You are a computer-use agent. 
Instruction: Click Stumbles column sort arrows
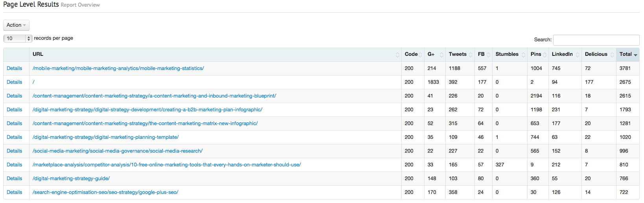523,55
